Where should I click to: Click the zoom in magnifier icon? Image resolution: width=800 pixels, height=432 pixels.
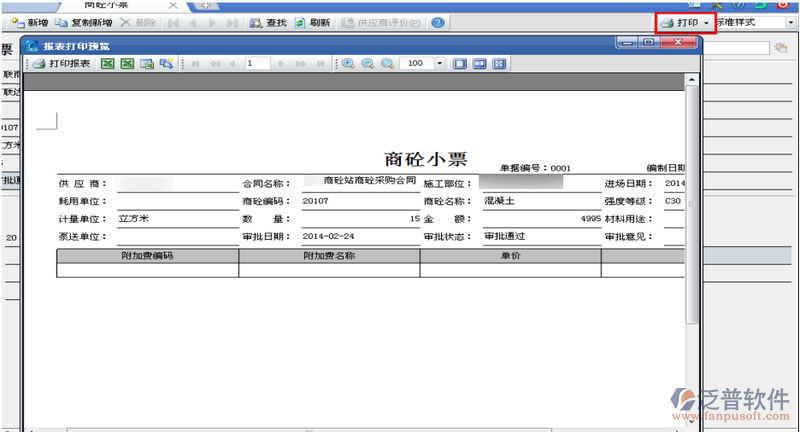pyautogui.click(x=348, y=63)
